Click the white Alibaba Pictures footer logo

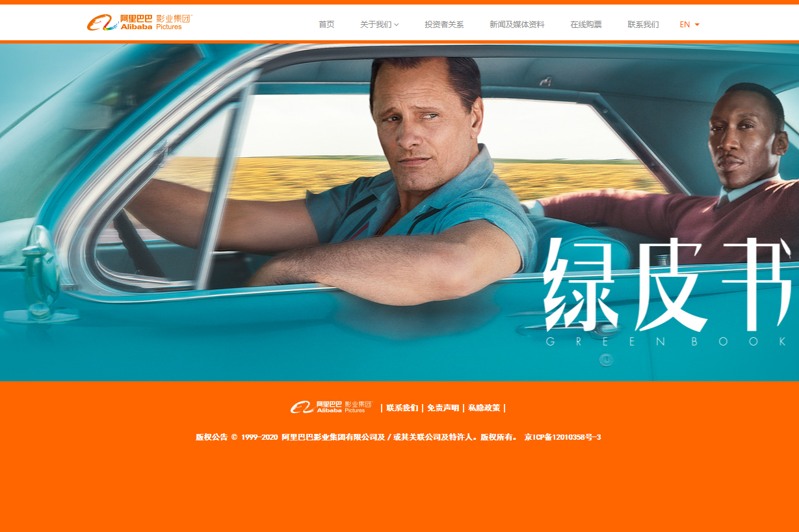tap(332, 407)
